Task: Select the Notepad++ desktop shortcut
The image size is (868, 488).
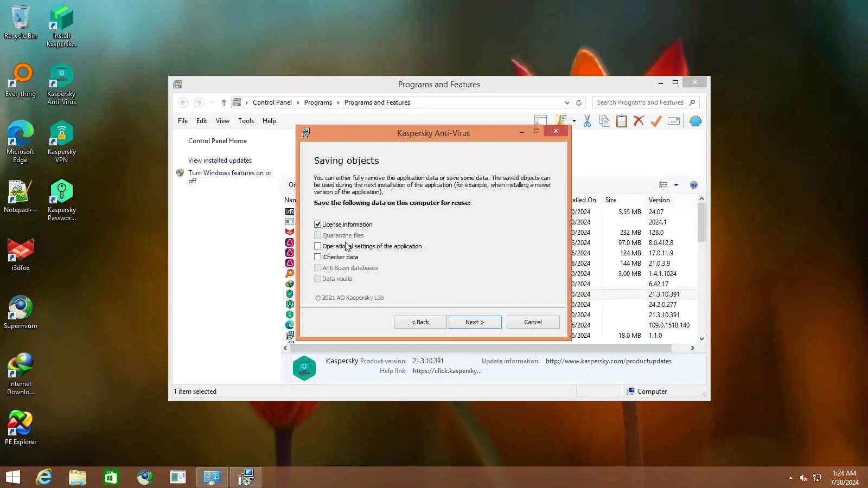Action: [21, 196]
